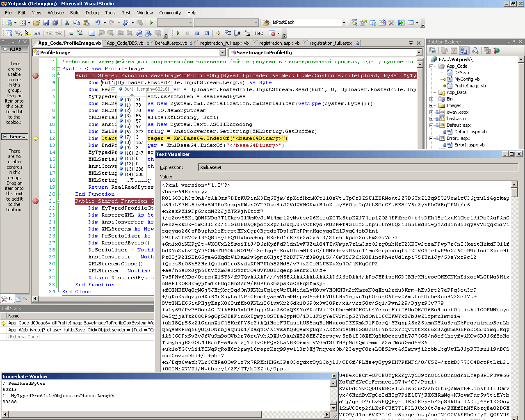Screen dimensions: 525x420
Task: Undo the last edit with the Undo icon
Action: (98, 23)
